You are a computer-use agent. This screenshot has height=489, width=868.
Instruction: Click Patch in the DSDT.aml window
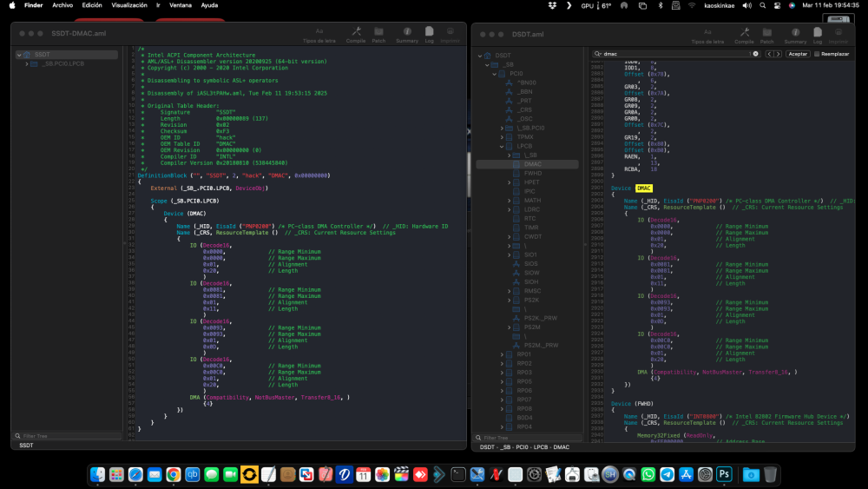coord(766,36)
